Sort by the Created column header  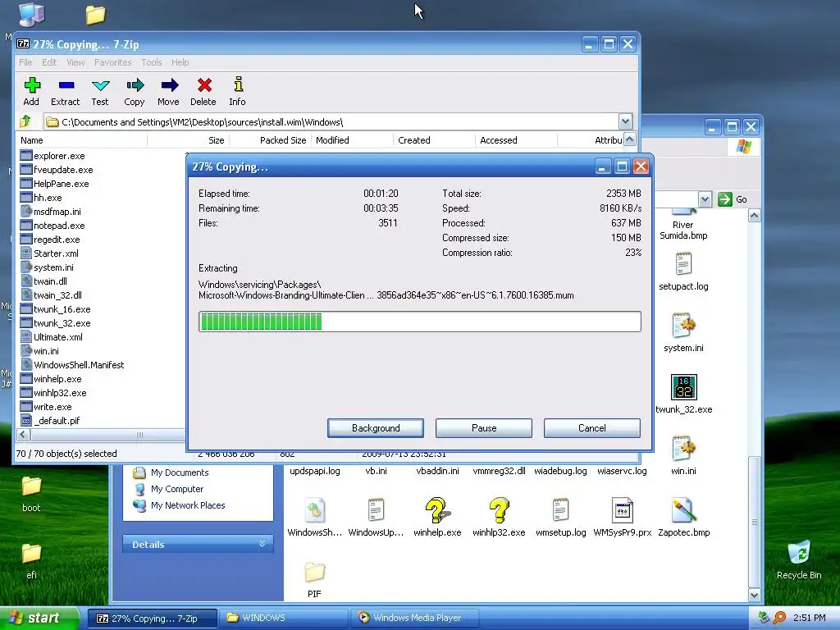click(434, 140)
